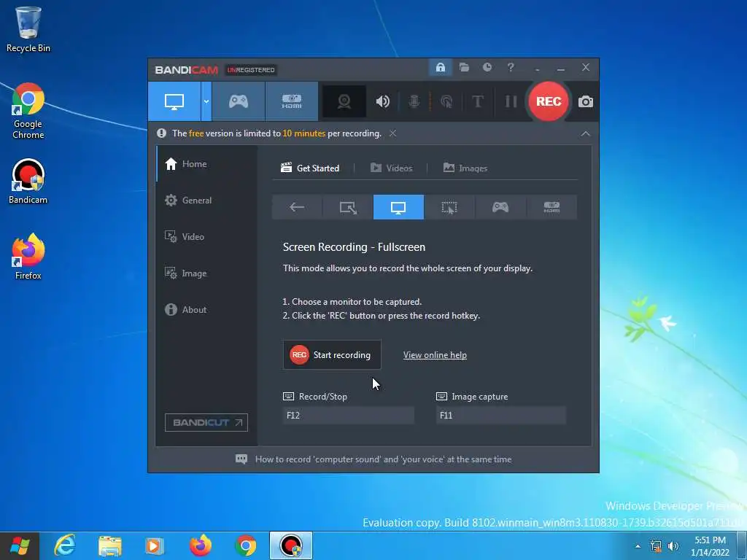Screen dimensions: 747x560
Task: Select the around-mouse recording mode icon
Action: 449,207
